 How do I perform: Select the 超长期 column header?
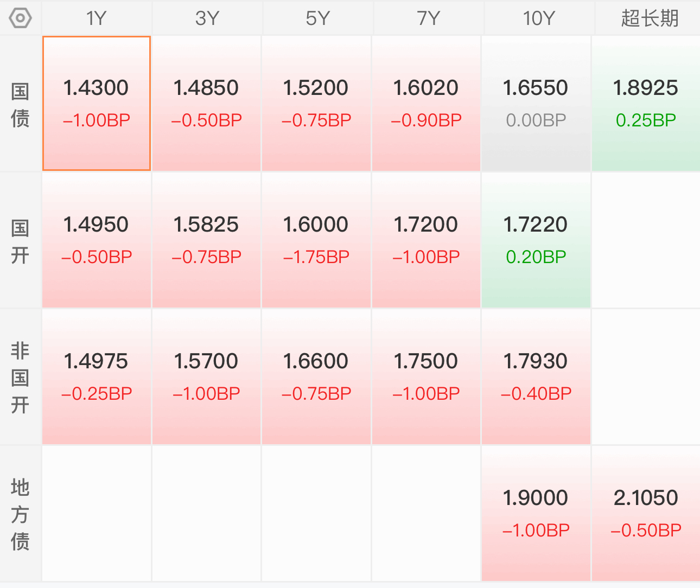coord(649,18)
